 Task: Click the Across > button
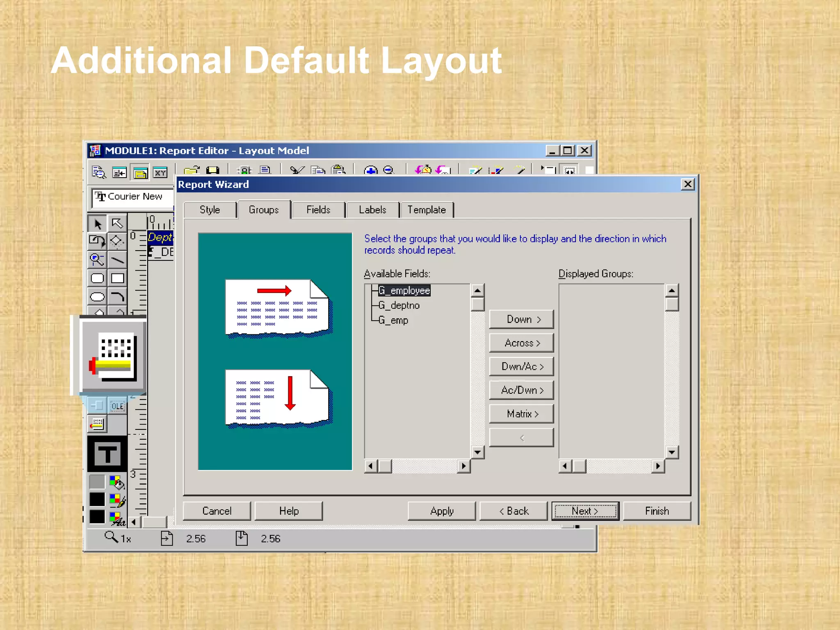tap(521, 343)
